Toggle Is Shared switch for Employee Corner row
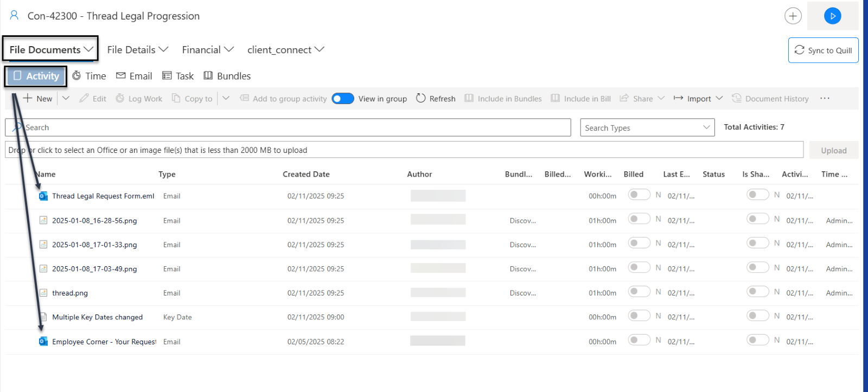The height and width of the screenshot is (392, 868). pos(758,340)
